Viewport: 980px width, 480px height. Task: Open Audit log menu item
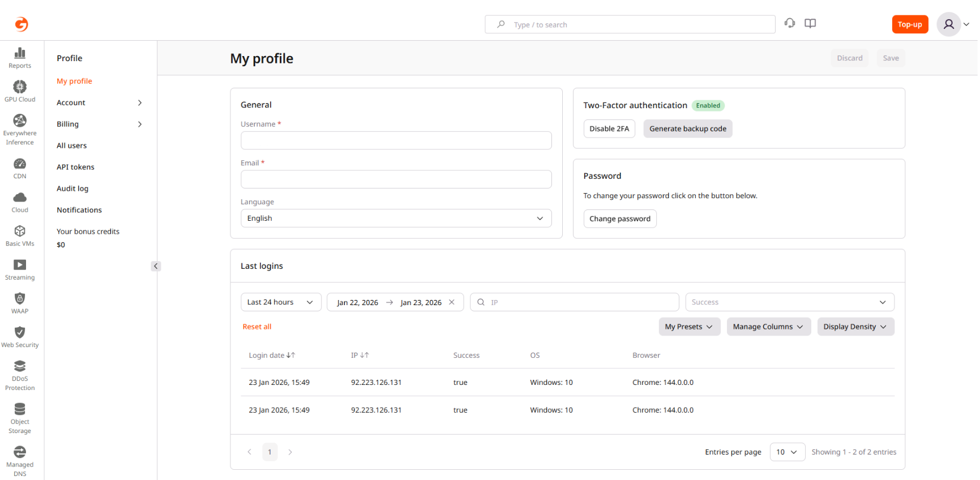coord(72,188)
